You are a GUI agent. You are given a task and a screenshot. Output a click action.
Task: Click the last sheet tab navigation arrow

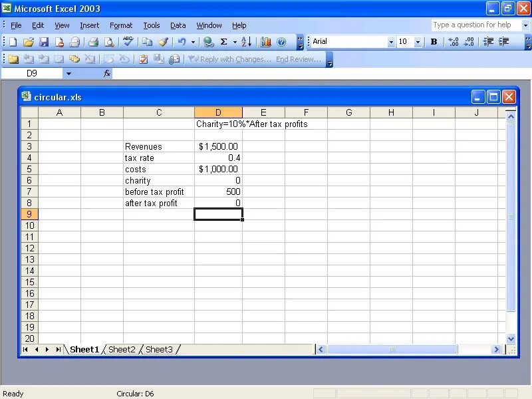pos(58,350)
